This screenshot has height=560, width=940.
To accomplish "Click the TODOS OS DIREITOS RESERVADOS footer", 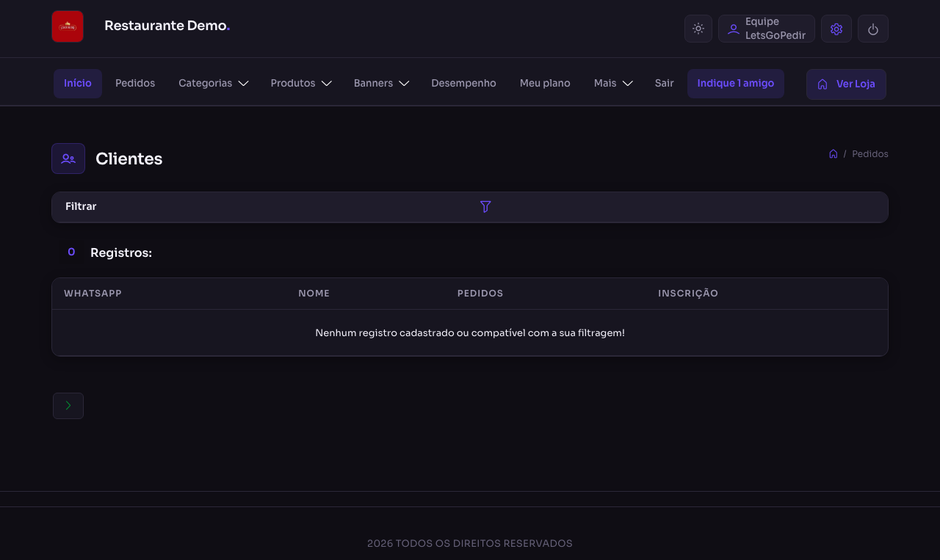I will (x=470, y=544).
